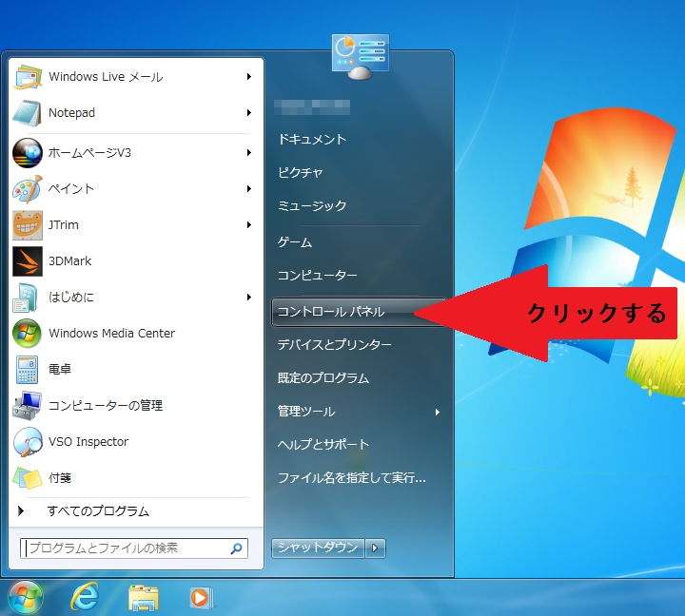Click the コンピューターの管理 label

(x=106, y=406)
